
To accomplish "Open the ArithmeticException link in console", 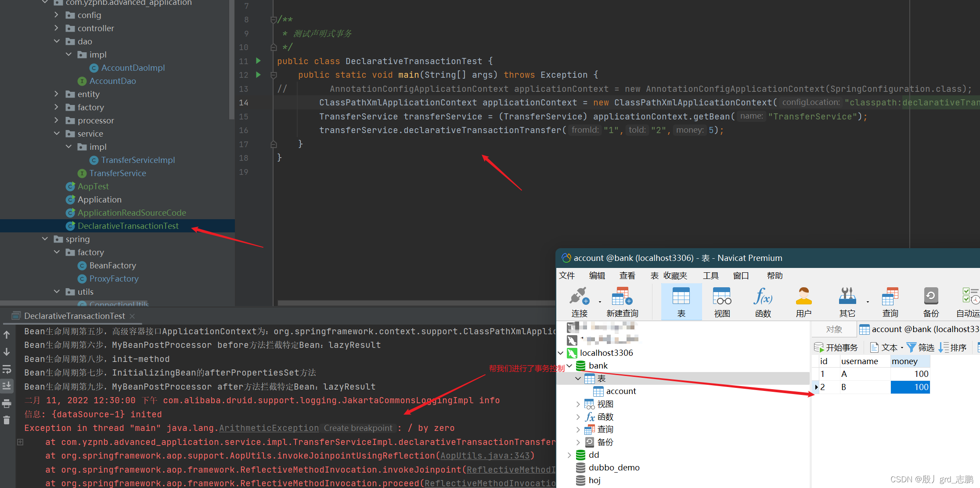I will coord(269,428).
